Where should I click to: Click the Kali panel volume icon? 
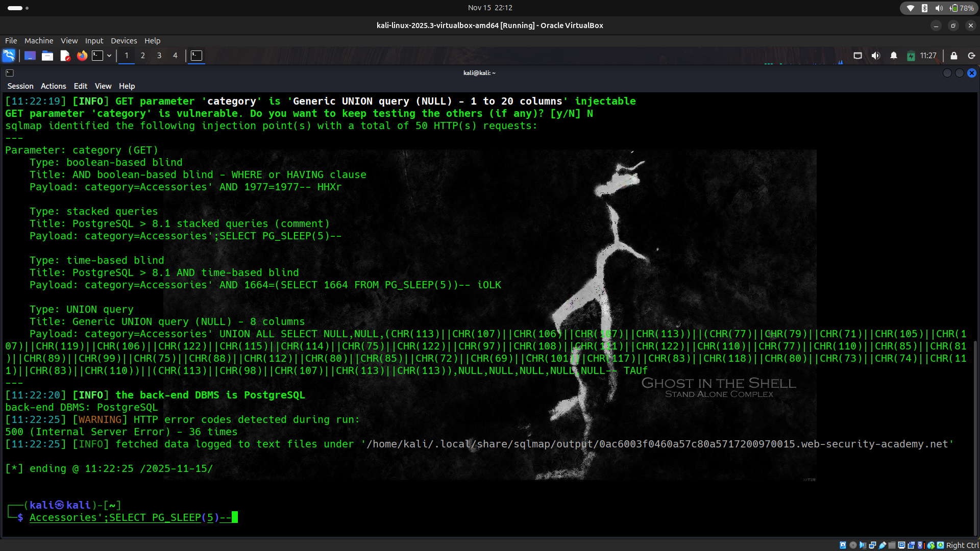tap(876, 56)
